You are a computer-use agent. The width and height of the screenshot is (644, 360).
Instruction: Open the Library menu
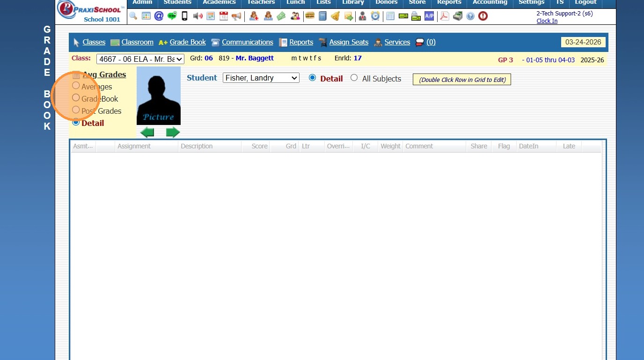[x=353, y=2]
